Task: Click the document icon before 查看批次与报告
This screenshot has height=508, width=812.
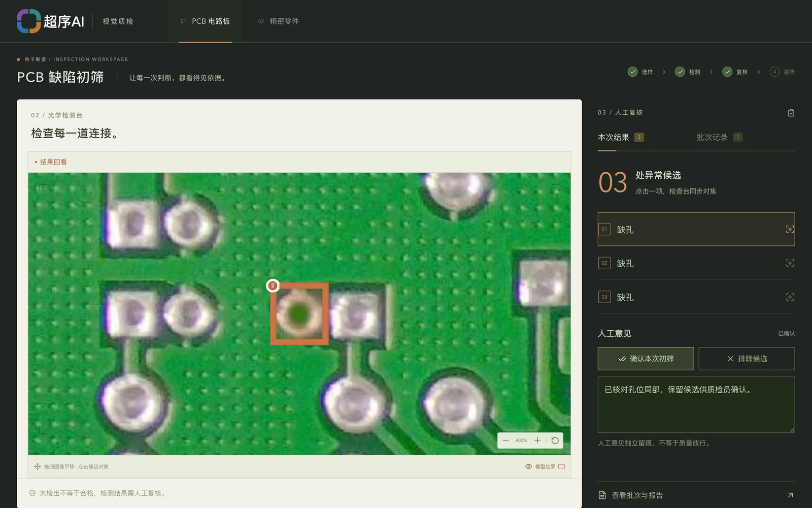Action: [602, 495]
